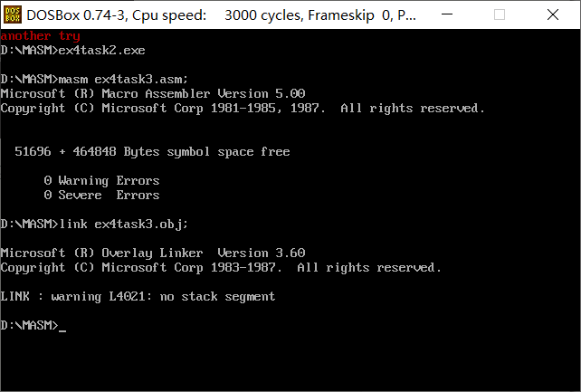This screenshot has width=581, height=392.
Task: Click the red 'another try' text
Action: [41, 36]
